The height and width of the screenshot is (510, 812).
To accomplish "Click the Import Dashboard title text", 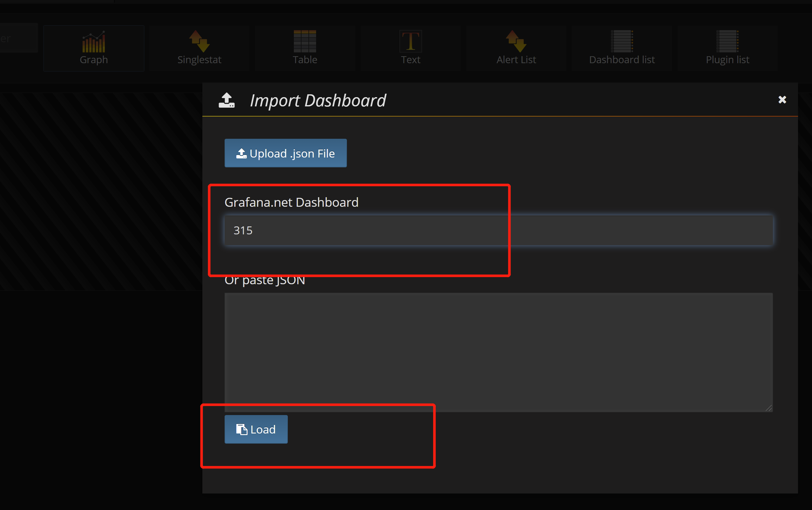I will pyautogui.click(x=318, y=100).
